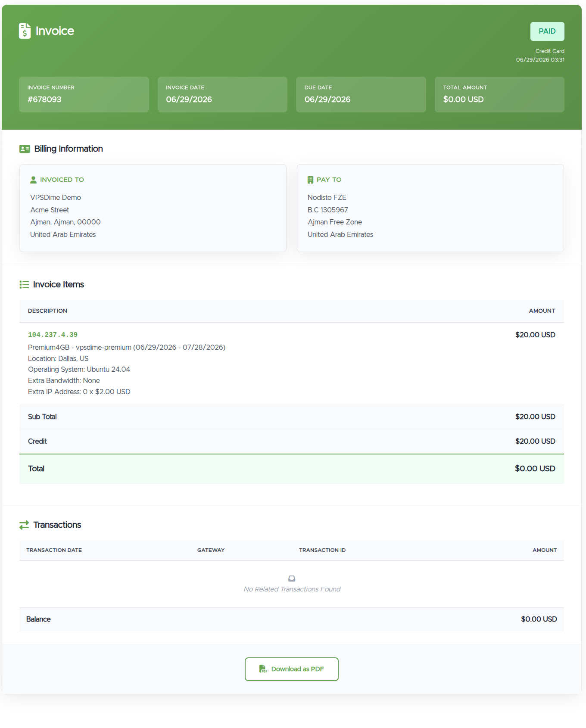The width and height of the screenshot is (586, 728).
Task: Click the Total row label
Action: [x=36, y=469]
